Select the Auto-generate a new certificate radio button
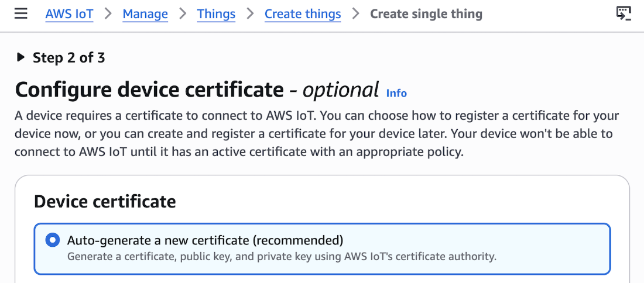The height and width of the screenshot is (283, 644). 52,240
